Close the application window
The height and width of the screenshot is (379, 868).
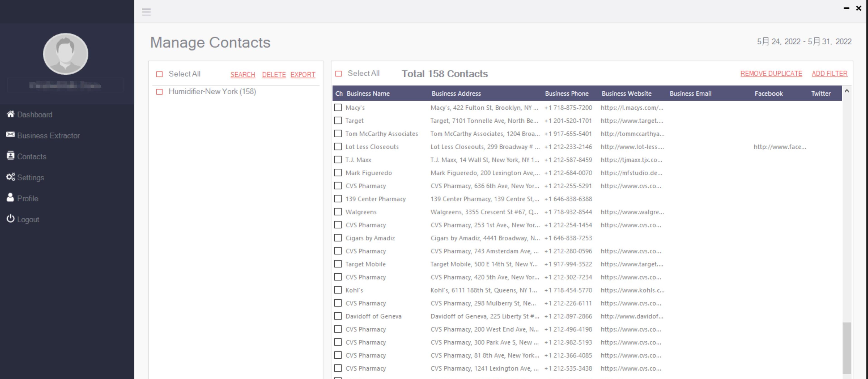[x=858, y=8]
